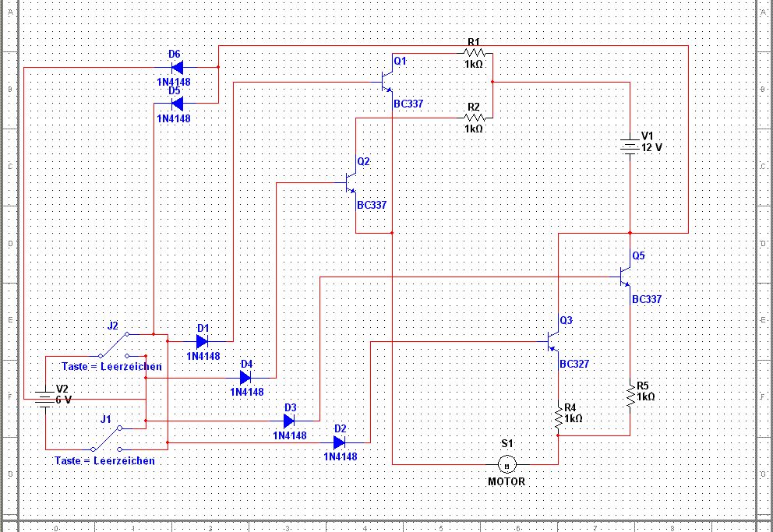Click the BC327 part label

click(x=574, y=364)
